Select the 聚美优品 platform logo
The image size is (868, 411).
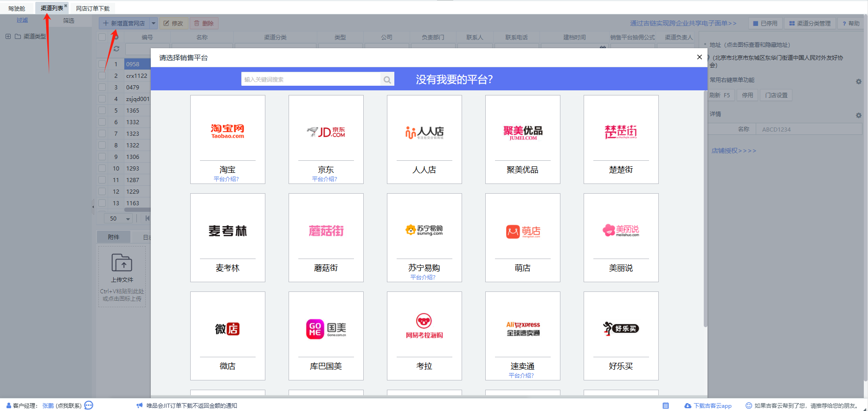tap(522, 133)
